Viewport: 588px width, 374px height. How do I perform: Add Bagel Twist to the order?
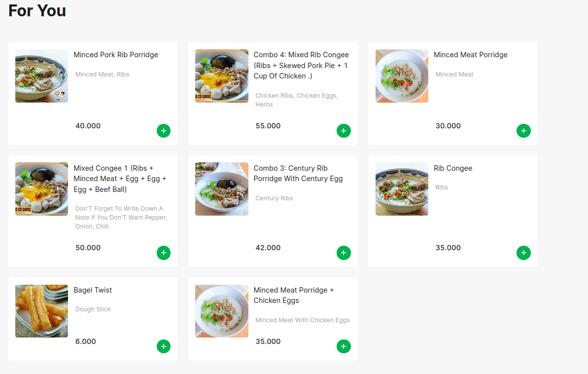click(164, 346)
